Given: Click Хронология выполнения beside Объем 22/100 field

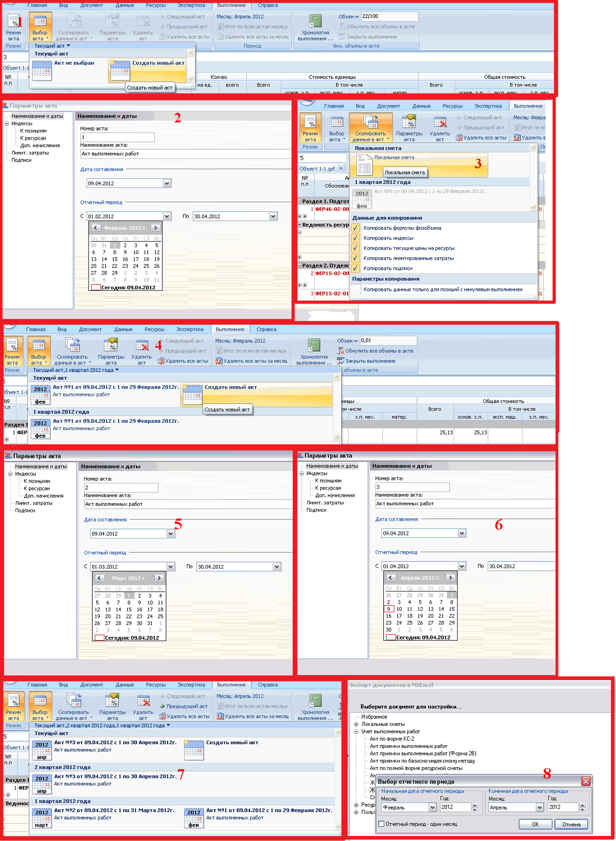Looking at the screenshot, I should tap(315, 28).
